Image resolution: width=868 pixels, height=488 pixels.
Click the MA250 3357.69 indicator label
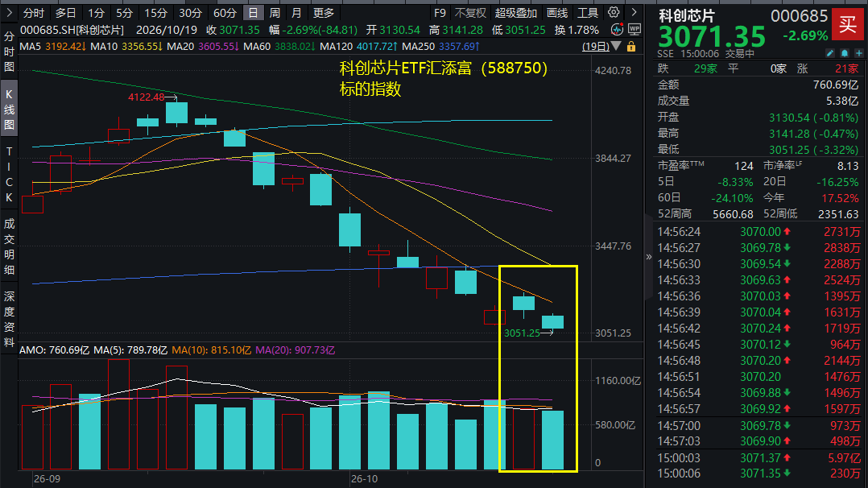coord(440,47)
